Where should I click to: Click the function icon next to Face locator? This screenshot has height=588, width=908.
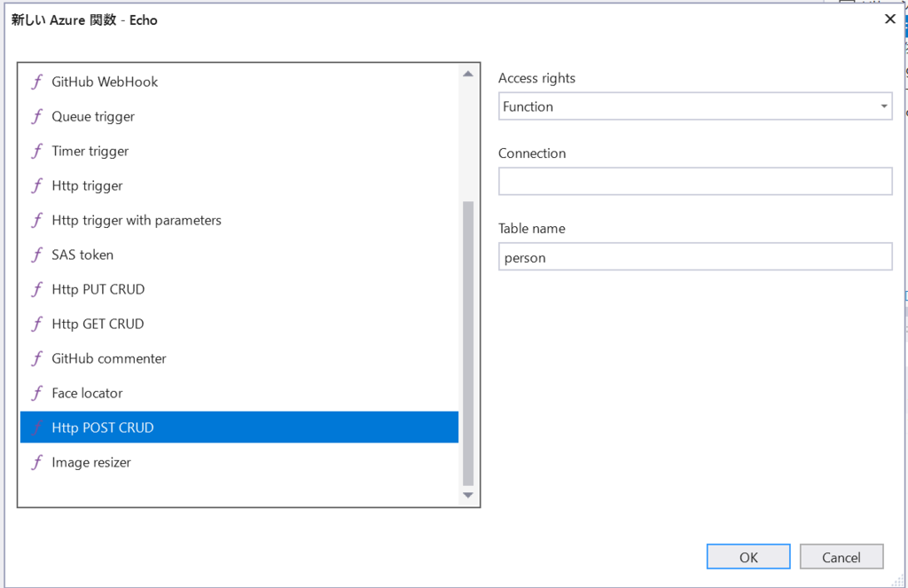(x=37, y=394)
